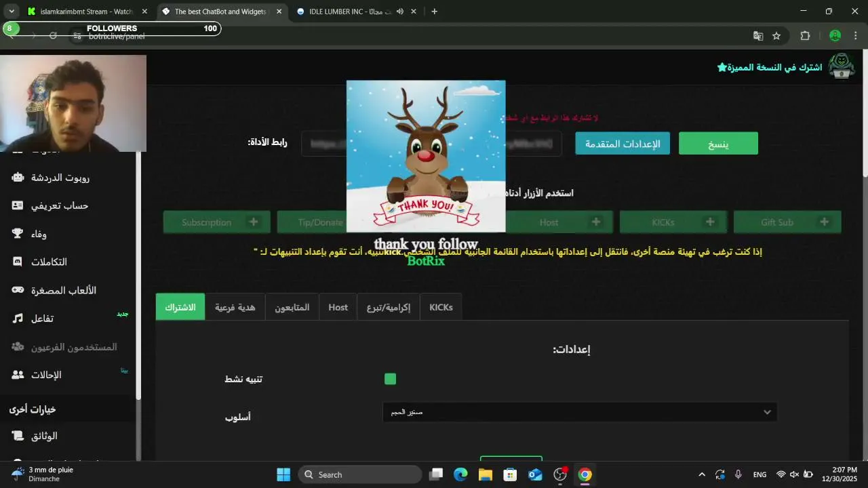Click Host test alert button
The width and height of the screenshot is (868, 488).
[559, 222]
